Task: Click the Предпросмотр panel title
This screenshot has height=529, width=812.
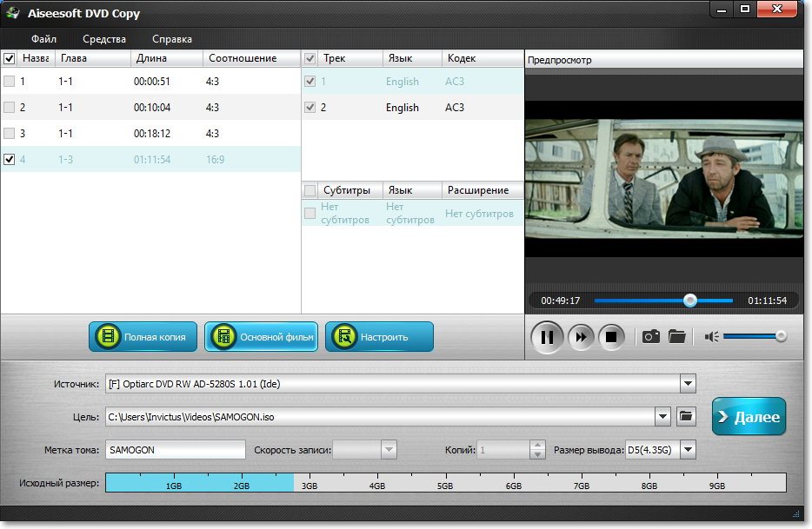Action: point(559,60)
